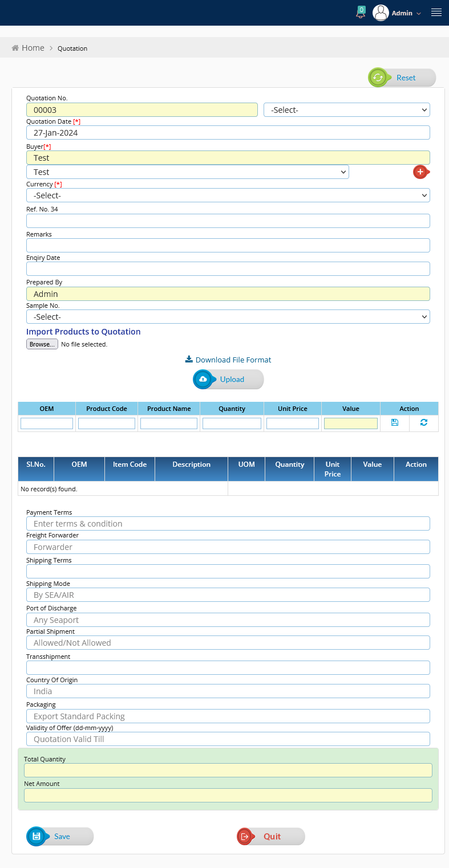Click the Home breadcrumb link
This screenshot has width=449, height=868.
coord(33,48)
